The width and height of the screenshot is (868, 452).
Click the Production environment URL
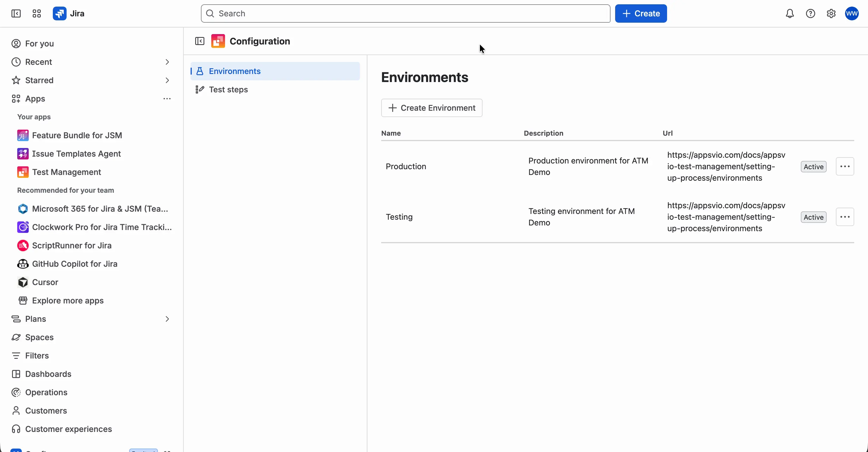[726, 166]
